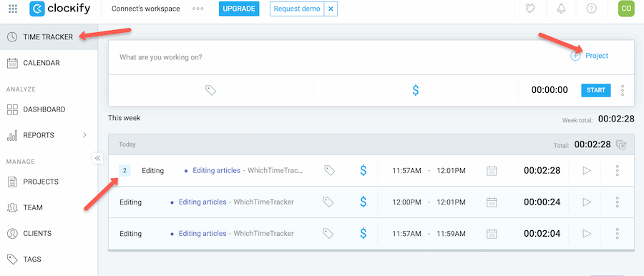Add a project to the new entry
The image size is (644, 276).
pos(590,56)
